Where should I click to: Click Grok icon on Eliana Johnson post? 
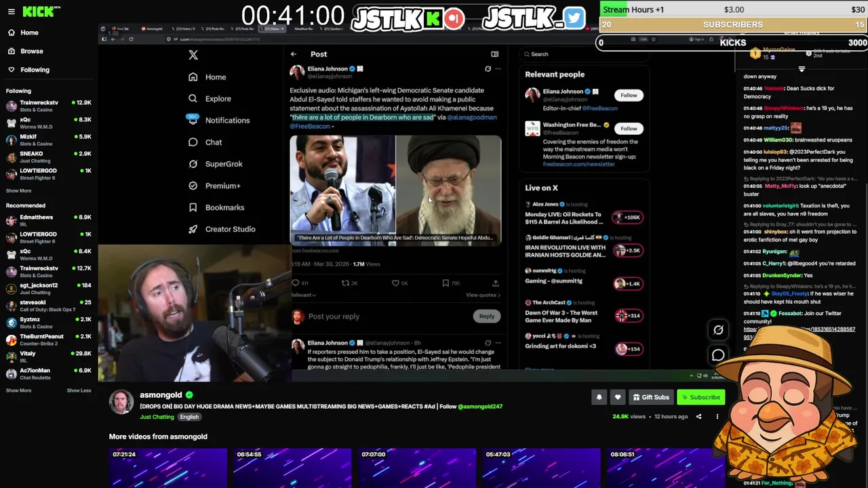[488, 68]
